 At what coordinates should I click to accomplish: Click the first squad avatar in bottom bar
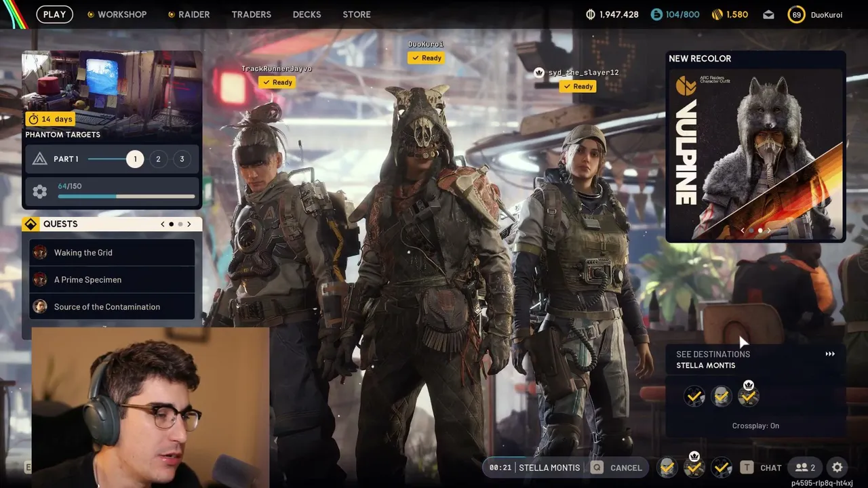click(x=667, y=467)
